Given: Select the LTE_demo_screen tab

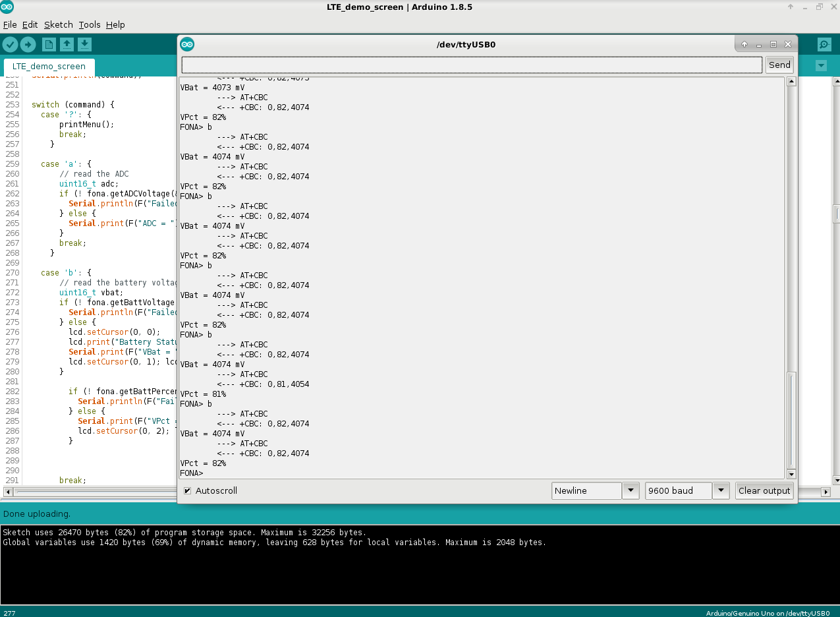Looking at the screenshot, I should pyautogui.click(x=49, y=67).
